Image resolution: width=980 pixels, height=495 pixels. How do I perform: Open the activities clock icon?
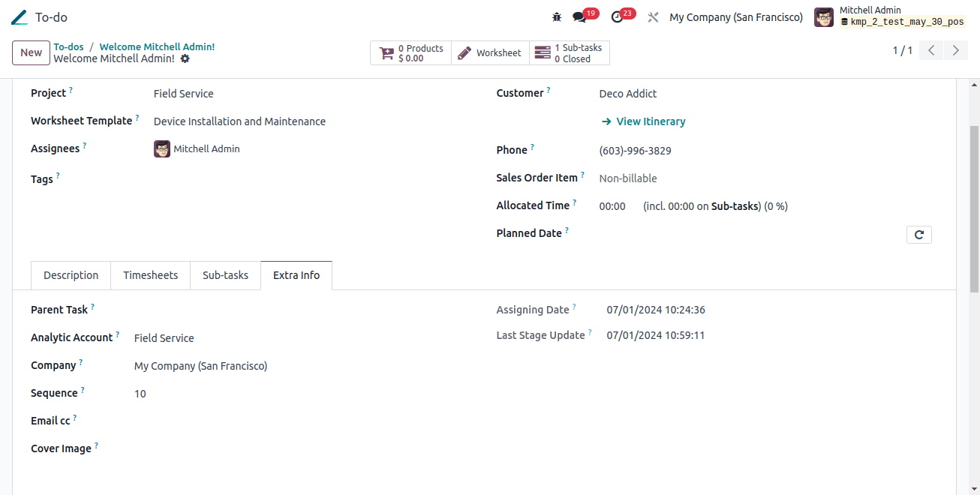pyautogui.click(x=617, y=16)
